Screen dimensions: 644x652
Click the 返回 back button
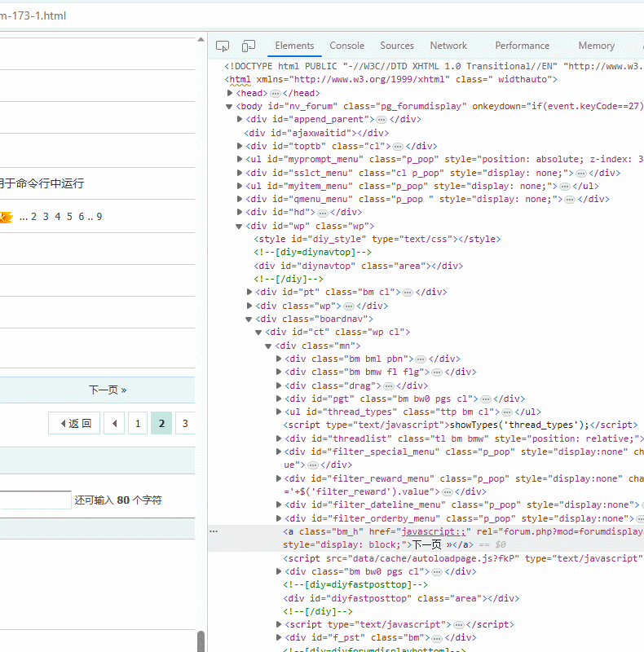tap(74, 423)
